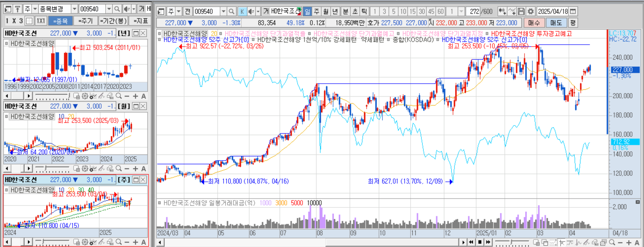This screenshot has height=247, width=644.
Task: Click the pin-to-top icon in left toolbar
Action: pos(17,9)
